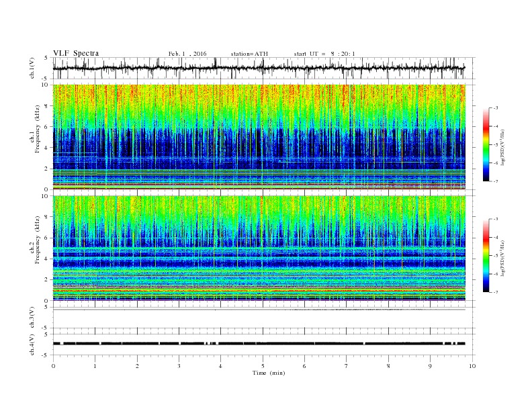This screenshot has height=411, width=532.
Task: Click the "ch.1(V)" waveform axis label
Action: coord(32,68)
